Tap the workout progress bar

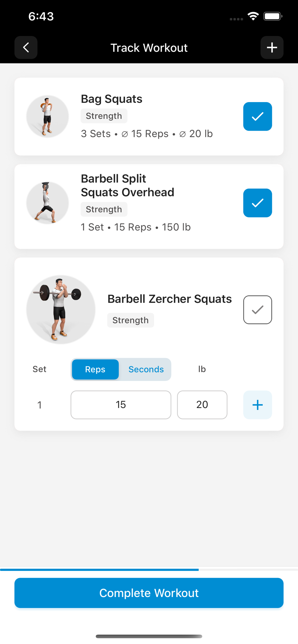[149, 570]
